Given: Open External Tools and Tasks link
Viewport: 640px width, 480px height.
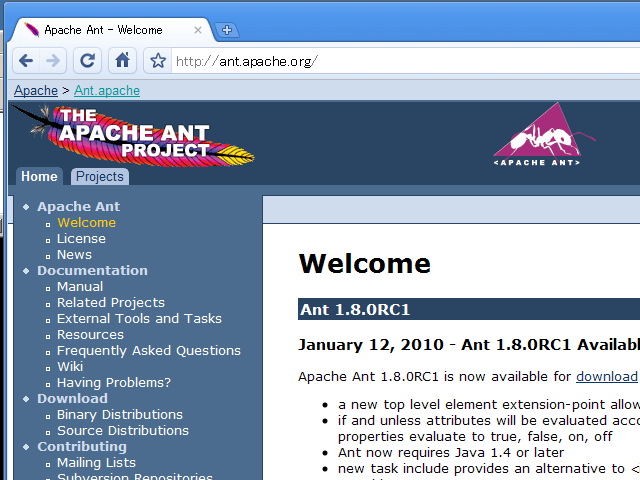Looking at the screenshot, I should [x=139, y=318].
